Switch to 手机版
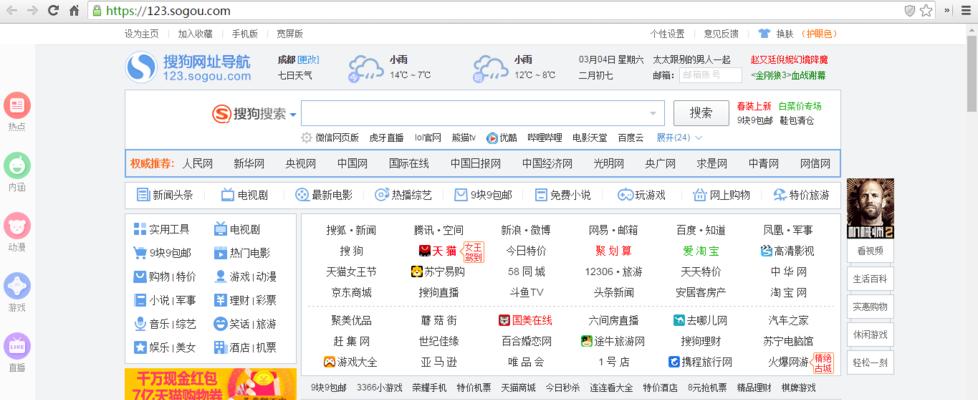Screen dimensions: 978x400 click(244, 34)
